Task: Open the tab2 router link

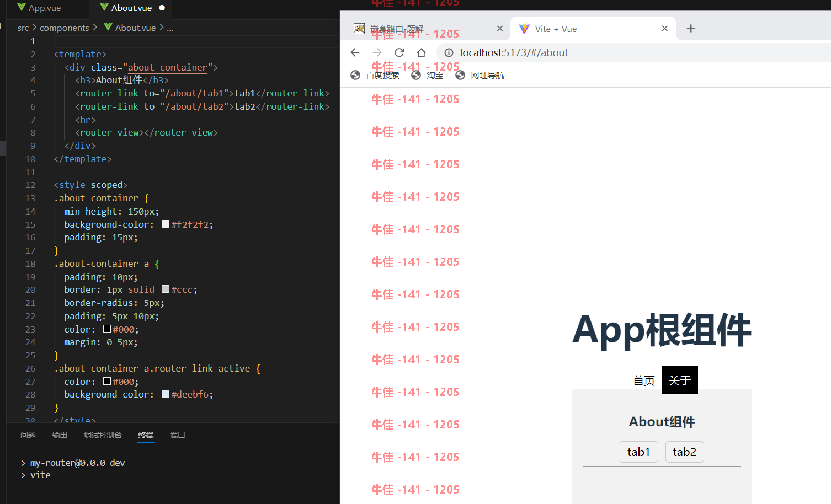Action: coord(685,452)
